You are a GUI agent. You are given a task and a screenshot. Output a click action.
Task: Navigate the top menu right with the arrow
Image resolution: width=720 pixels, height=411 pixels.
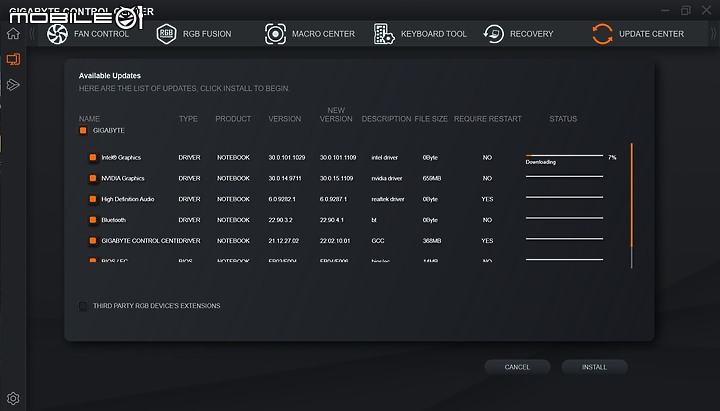(x=713, y=34)
